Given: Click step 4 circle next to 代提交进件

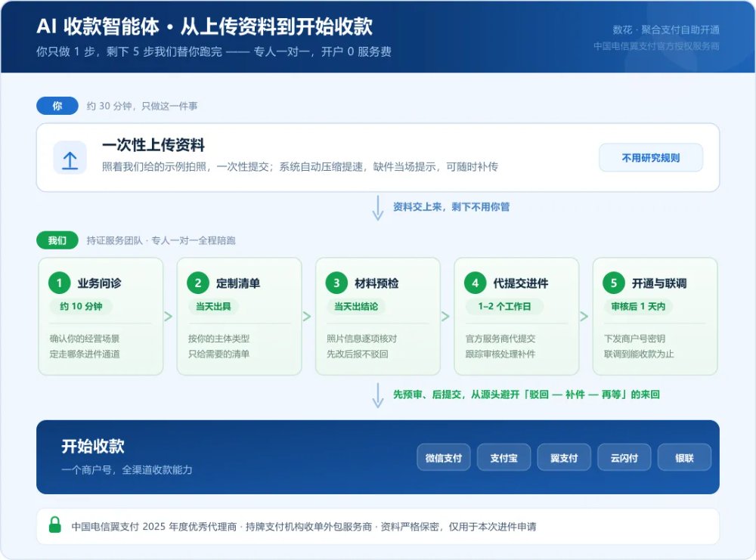Looking at the screenshot, I should click(475, 283).
